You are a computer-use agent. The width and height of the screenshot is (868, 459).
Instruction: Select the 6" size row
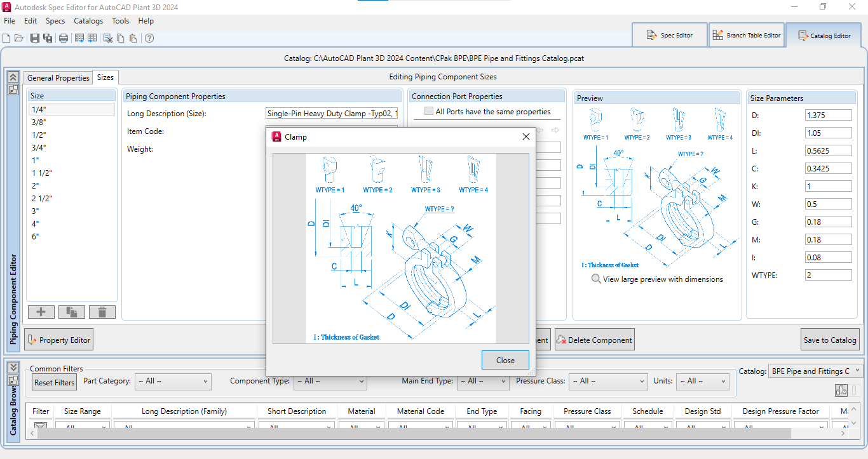(72, 236)
